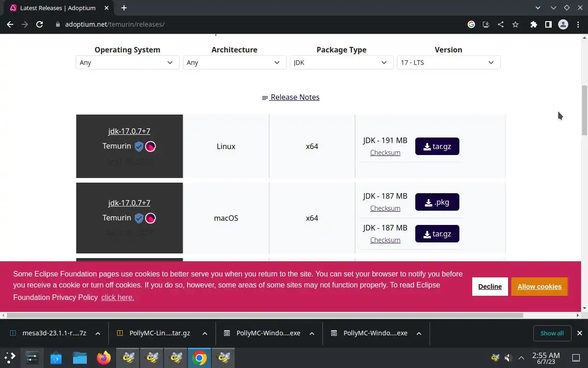
Task: Click the show desktop icon
Action: coord(576,357)
